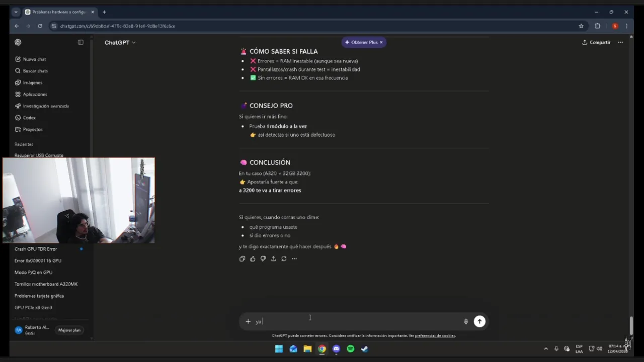Collapse Recientes section header
Image resolution: width=644 pixels, height=362 pixels.
click(x=24, y=144)
